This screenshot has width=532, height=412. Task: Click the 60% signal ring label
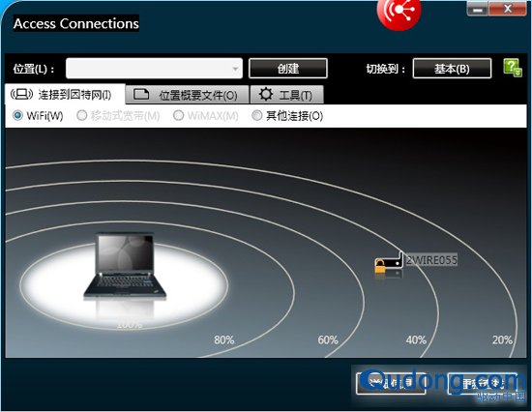[x=328, y=339]
